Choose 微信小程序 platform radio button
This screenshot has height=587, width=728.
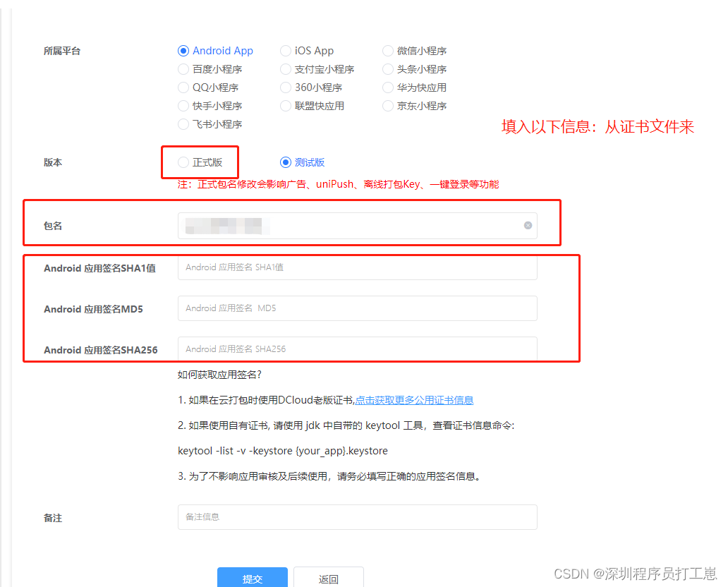[388, 51]
